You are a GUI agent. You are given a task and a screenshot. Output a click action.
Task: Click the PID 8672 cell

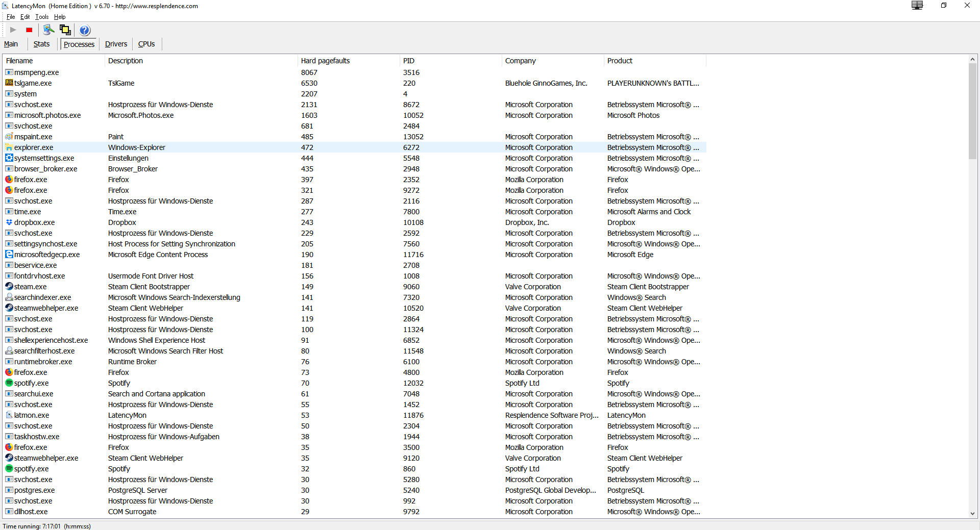tap(411, 105)
